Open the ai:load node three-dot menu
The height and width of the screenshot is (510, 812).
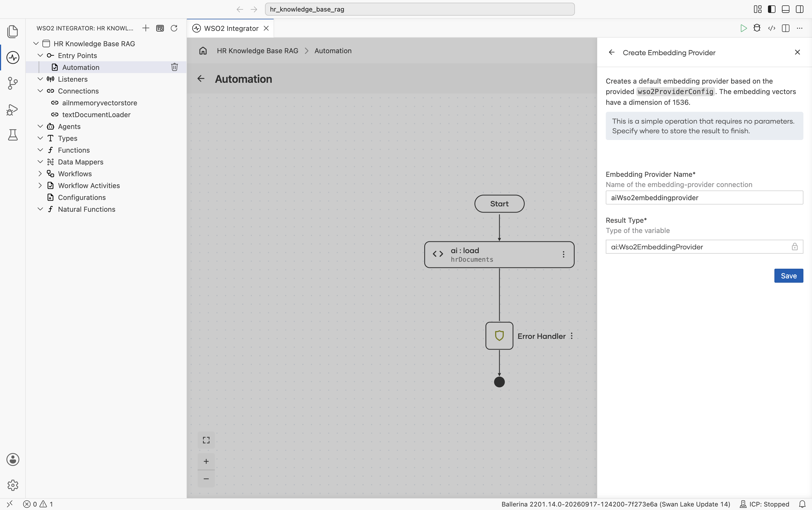pyautogui.click(x=563, y=254)
